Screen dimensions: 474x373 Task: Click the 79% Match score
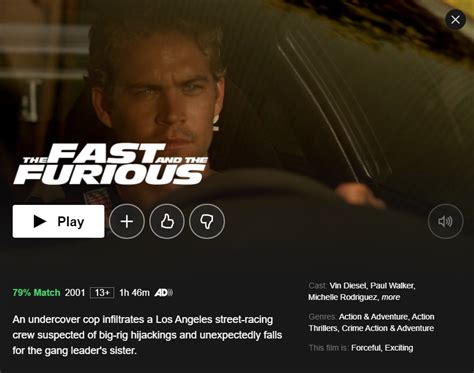click(x=36, y=293)
